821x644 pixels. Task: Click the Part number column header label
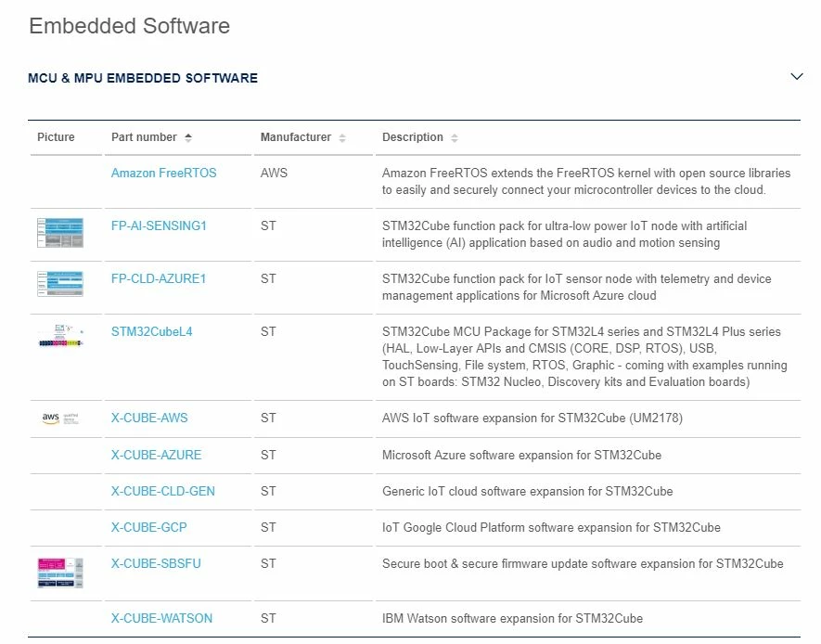(x=144, y=137)
